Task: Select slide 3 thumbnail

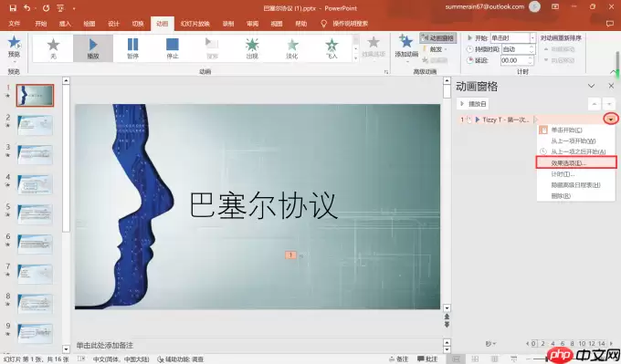Action: click(35, 155)
